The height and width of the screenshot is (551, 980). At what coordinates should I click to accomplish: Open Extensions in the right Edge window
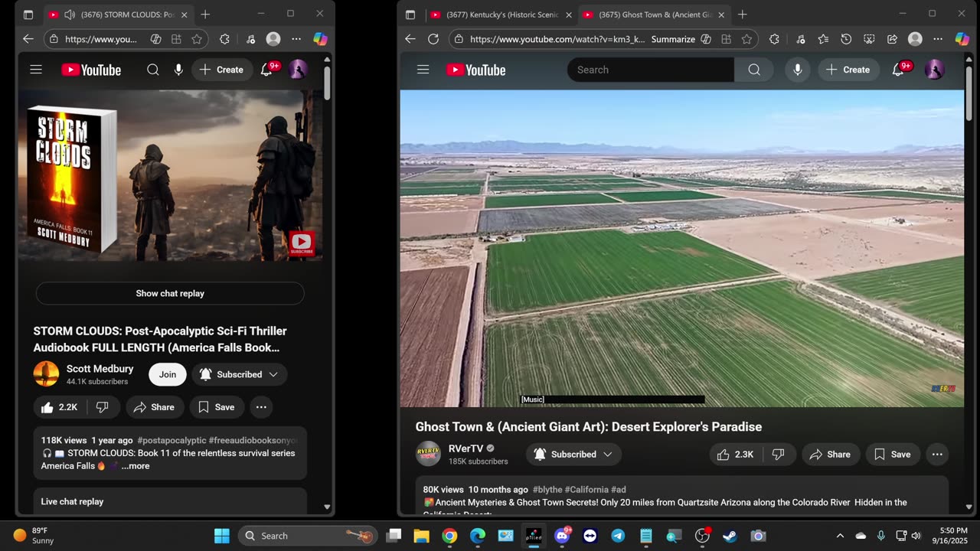click(774, 39)
